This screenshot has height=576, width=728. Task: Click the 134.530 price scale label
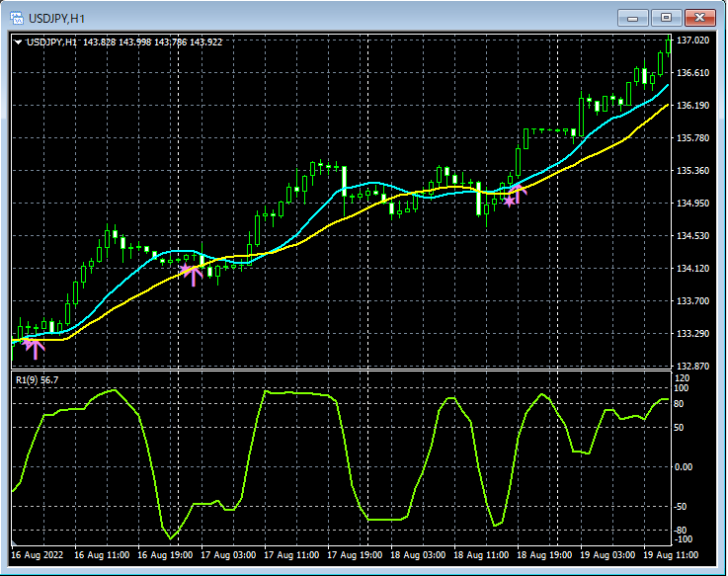click(693, 236)
